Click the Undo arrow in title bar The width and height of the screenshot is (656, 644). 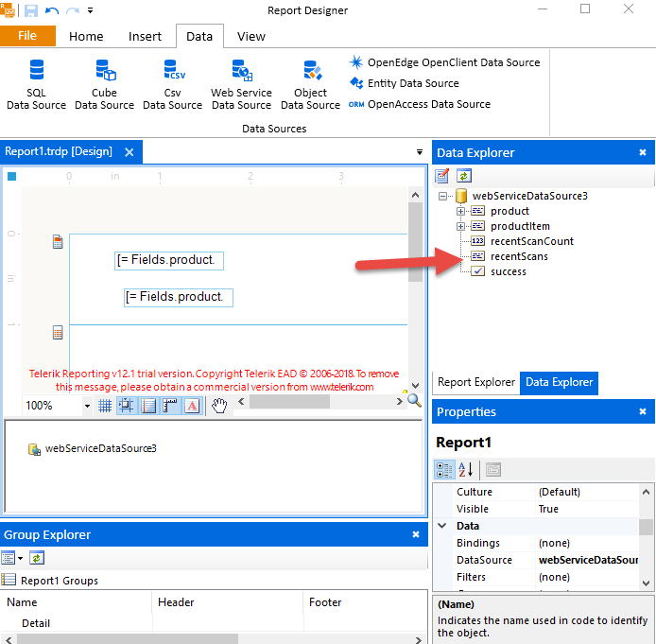[52, 10]
